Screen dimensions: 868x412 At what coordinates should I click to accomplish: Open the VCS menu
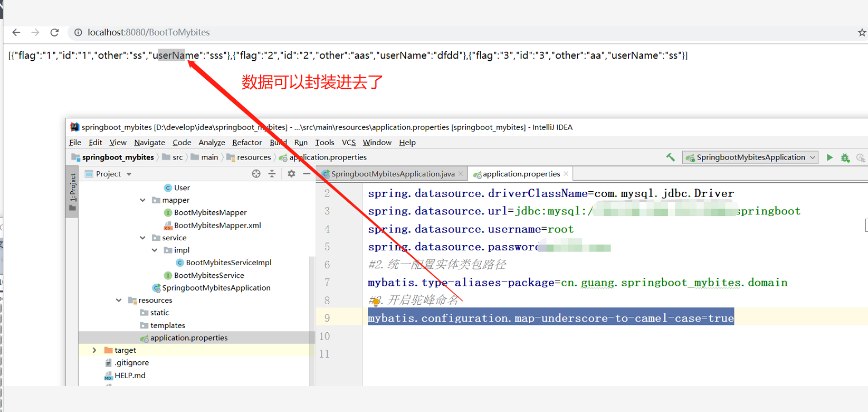tap(349, 143)
